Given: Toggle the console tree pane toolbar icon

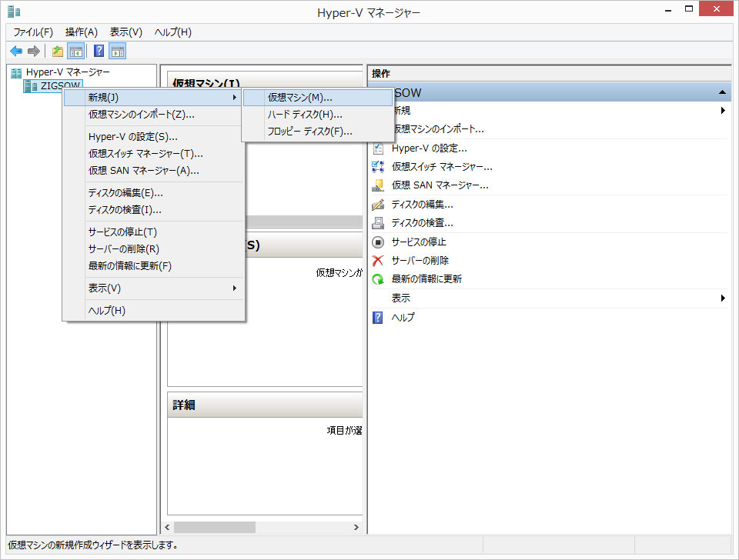Looking at the screenshot, I should click(x=76, y=51).
